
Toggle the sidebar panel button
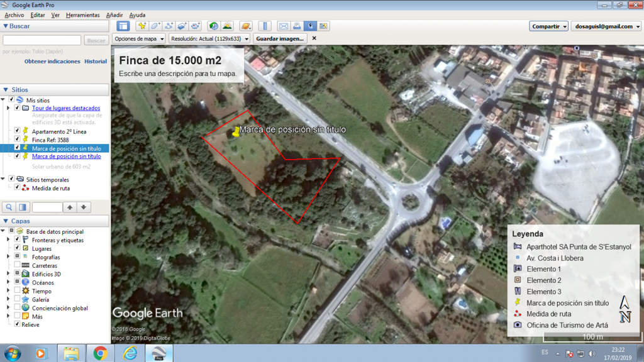coord(123,26)
